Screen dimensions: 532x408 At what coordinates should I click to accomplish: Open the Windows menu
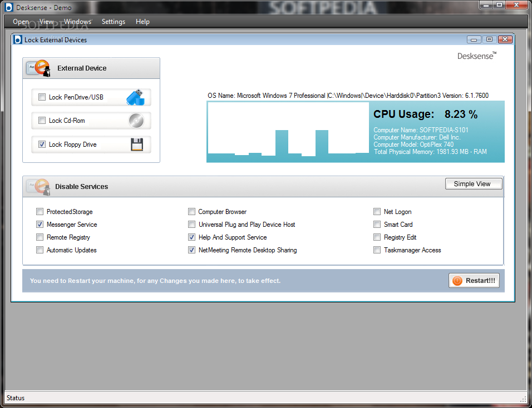(78, 22)
